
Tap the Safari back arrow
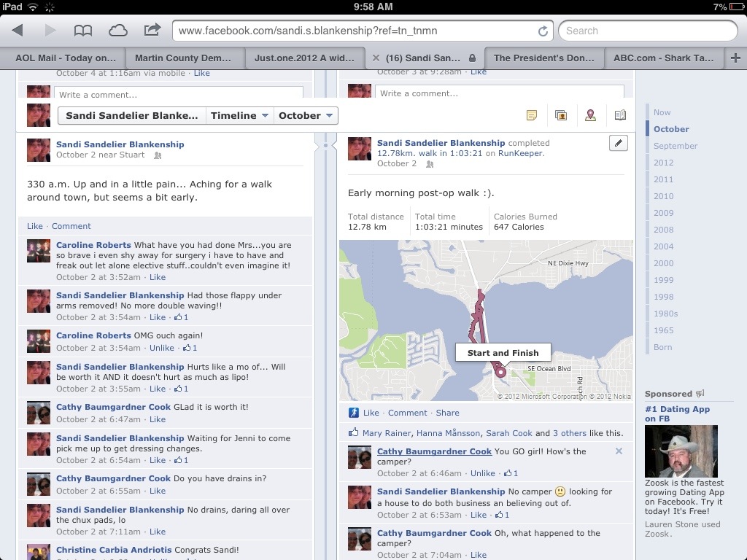pos(18,31)
